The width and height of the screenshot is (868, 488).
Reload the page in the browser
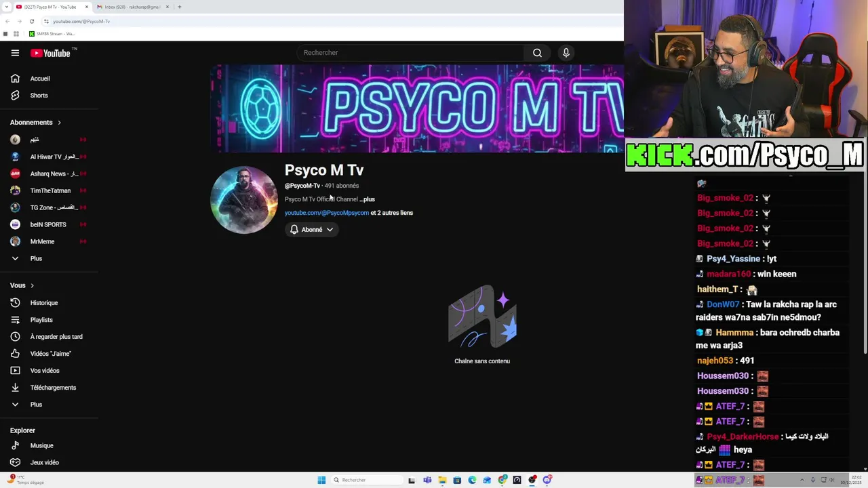point(32,21)
